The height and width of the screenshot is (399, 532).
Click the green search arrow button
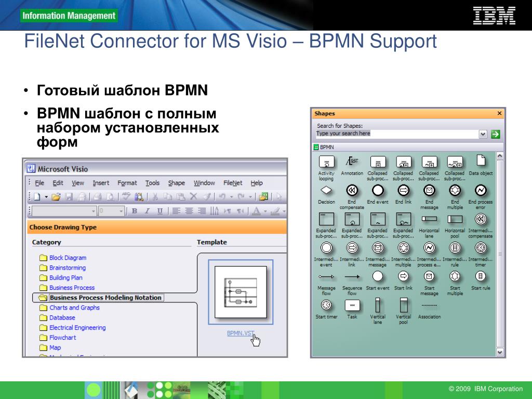[x=495, y=135]
